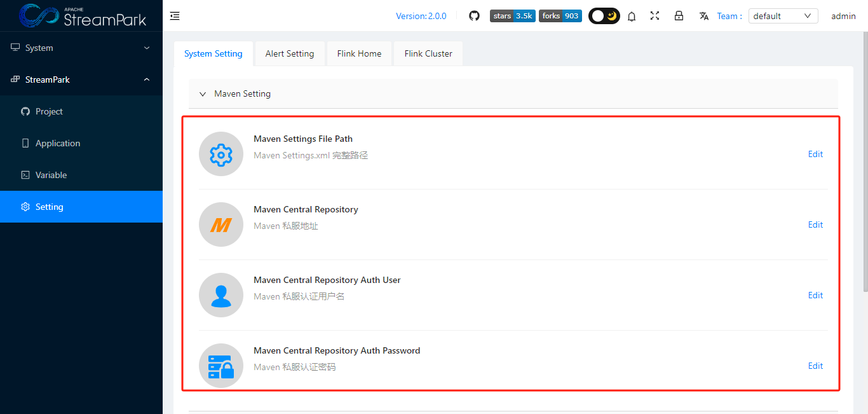Screen dimensions: 868x414
Task: Switch theme using the dark mode toggle
Action: coord(604,16)
